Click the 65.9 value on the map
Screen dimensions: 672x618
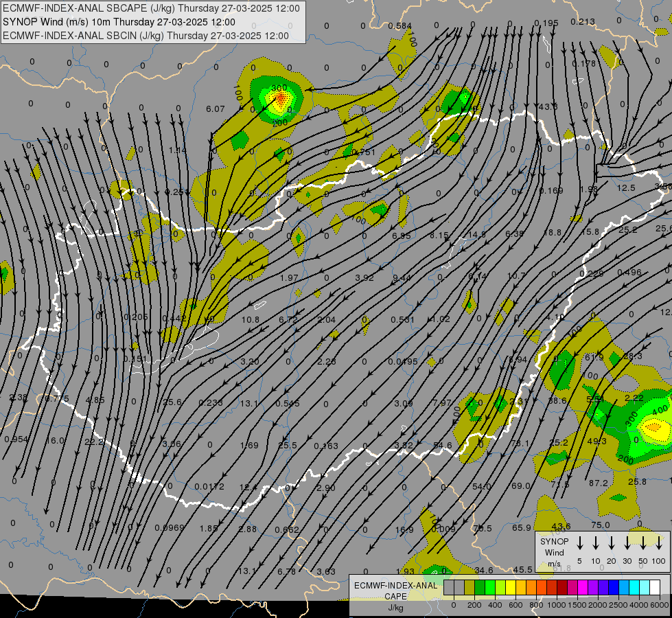click(x=522, y=527)
